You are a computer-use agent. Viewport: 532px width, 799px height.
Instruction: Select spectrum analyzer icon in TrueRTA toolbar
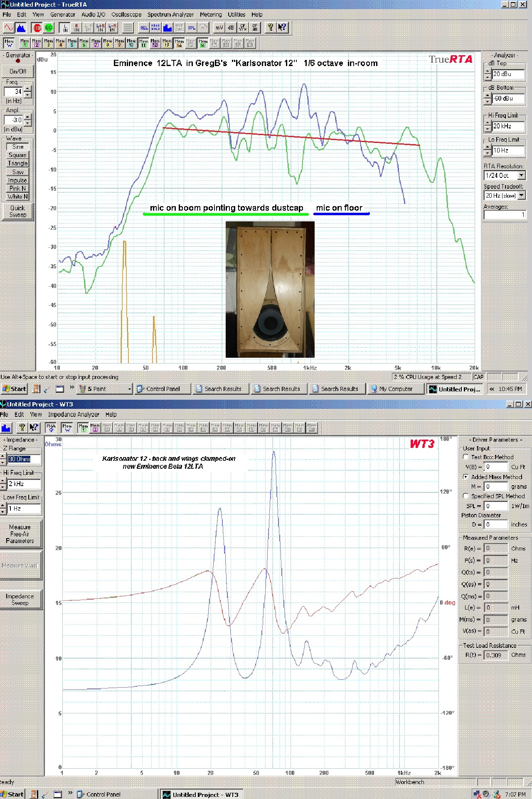coord(21,28)
